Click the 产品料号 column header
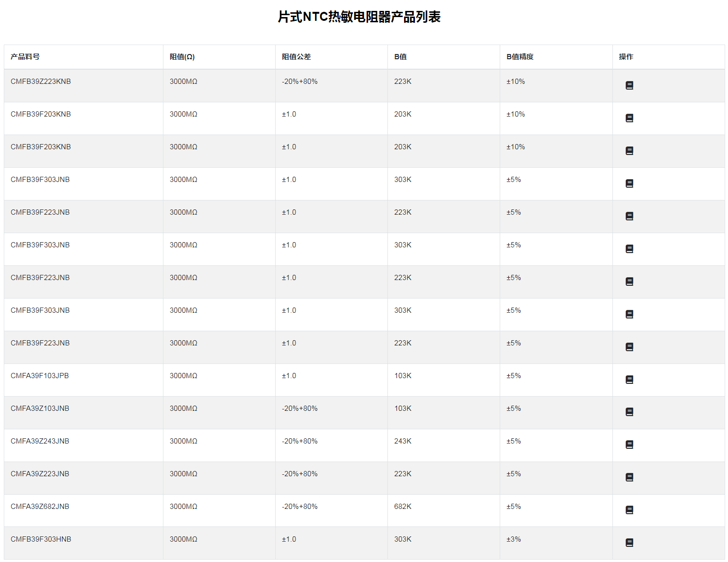 25,57
